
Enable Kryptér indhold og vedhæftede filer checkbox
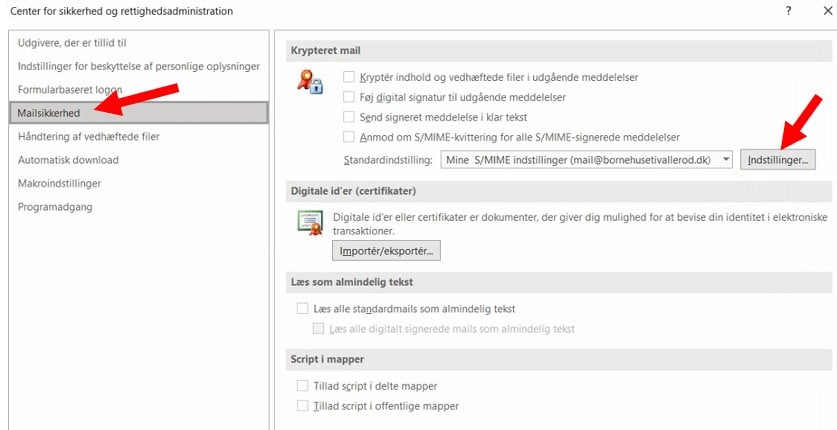(x=349, y=77)
